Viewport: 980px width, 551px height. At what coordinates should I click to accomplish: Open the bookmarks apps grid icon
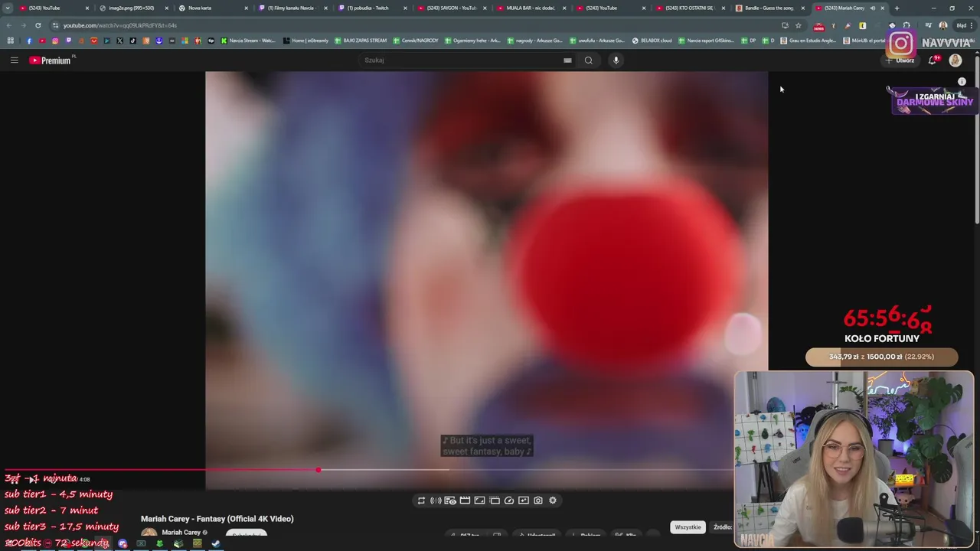pyautogui.click(x=10, y=41)
